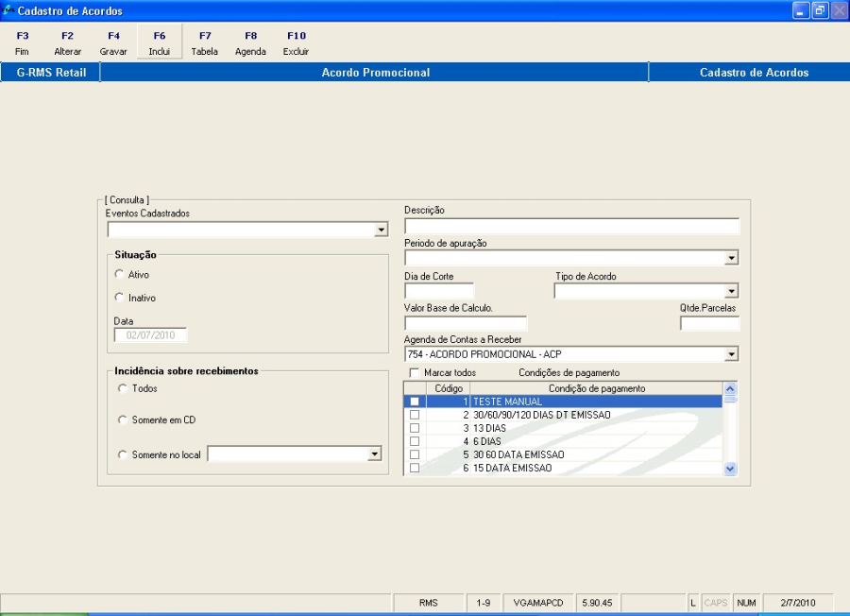Image resolution: width=850 pixels, height=616 pixels.
Task: Click the 2/7/2010 date in status bar
Action: coord(797,603)
